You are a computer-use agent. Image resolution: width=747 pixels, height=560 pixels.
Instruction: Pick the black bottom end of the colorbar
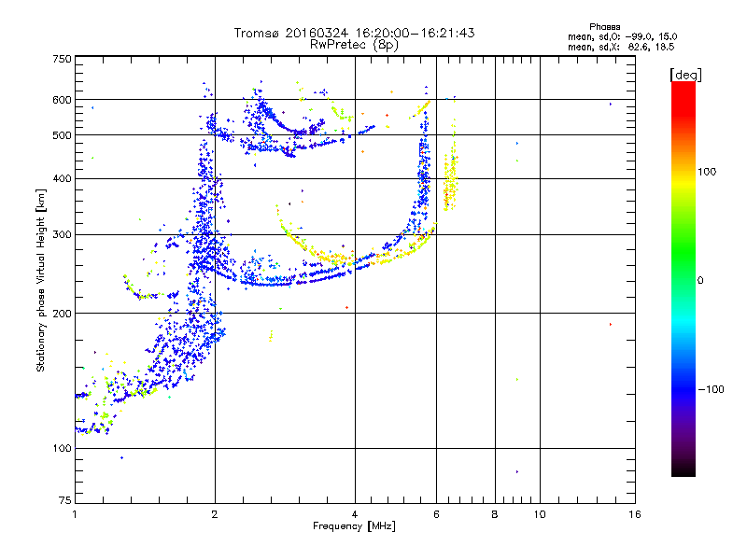(684, 469)
